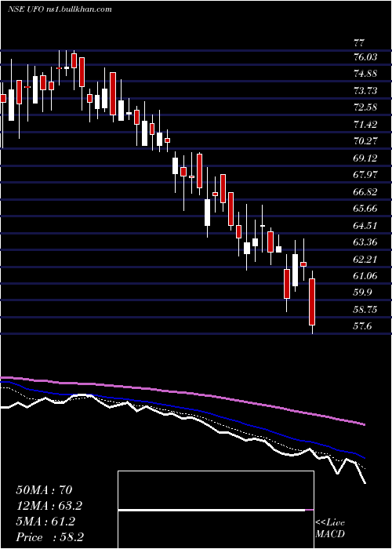Image resolution: width=392 pixels, height=549 pixels.
Task: Click the 74.88 price axis label
Action: tap(365, 74)
